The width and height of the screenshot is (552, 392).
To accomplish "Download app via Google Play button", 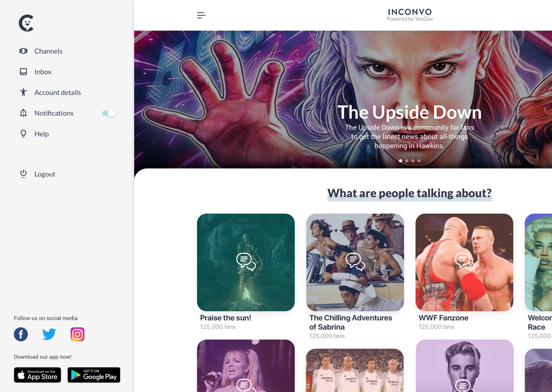I will (x=93, y=375).
